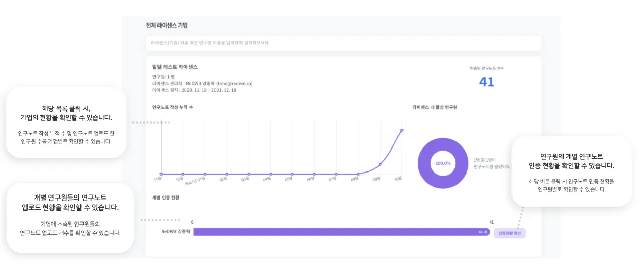This screenshot has width=644, height=271.
Task: Click the 전체 라이센스 기업 heading
Action: (x=167, y=25)
